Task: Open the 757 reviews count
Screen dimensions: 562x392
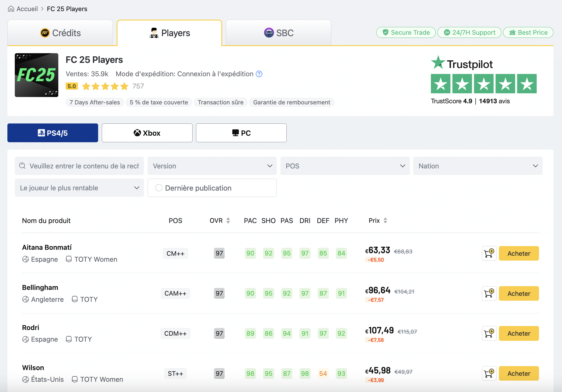Action: 138,86
